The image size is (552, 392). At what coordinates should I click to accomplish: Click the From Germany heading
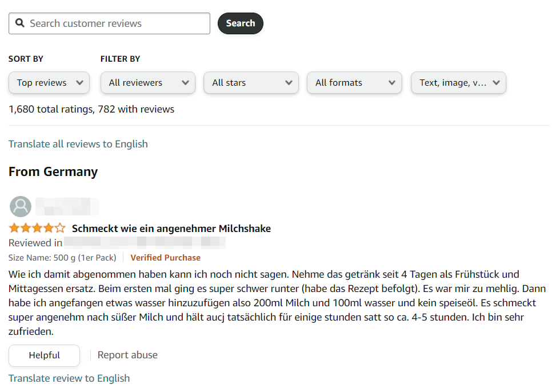point(53,172)
